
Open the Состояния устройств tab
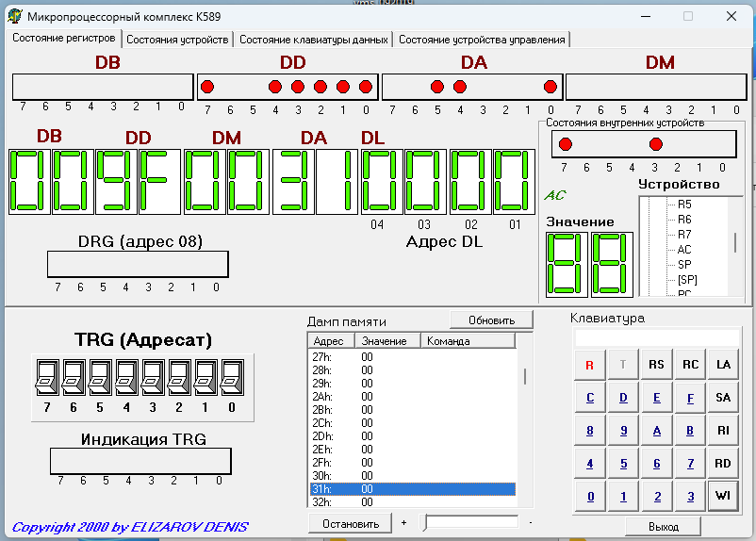pyautogui.click(x=177, y=40)
